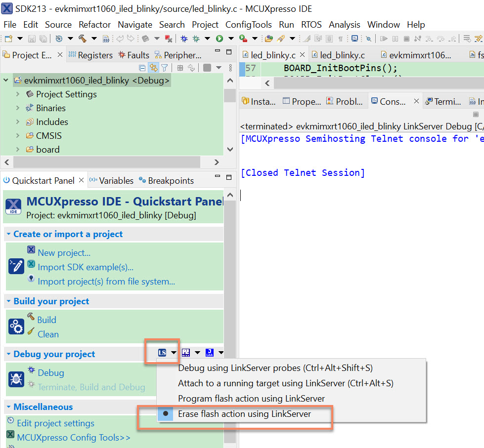Click the Import SDK example(s) link
Screen dimensions: 484x448
click(86, 267)
